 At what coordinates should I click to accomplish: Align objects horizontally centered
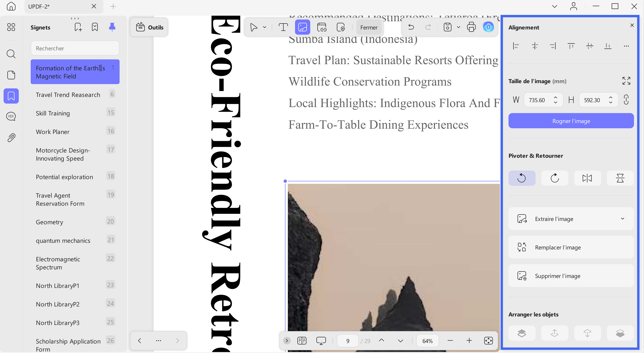coord(534,46)
